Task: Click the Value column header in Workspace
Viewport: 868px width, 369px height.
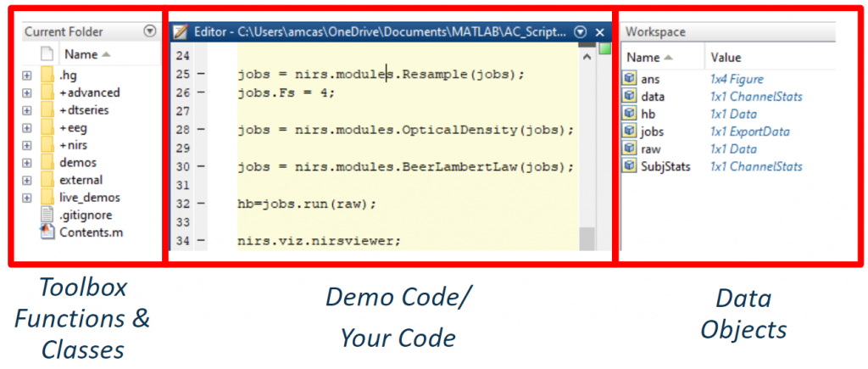Action: (726, 58)
